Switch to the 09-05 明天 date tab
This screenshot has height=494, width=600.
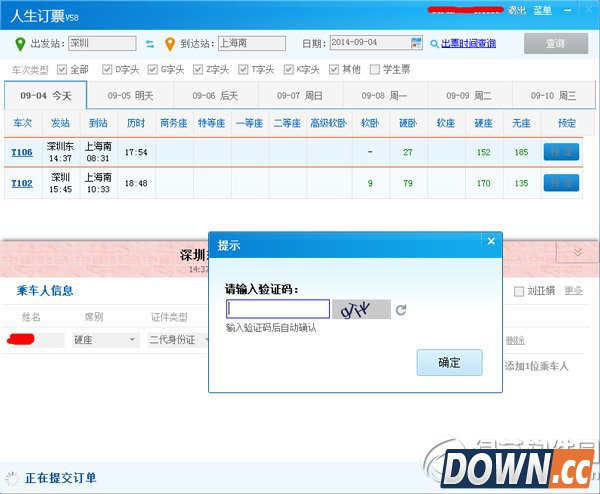pos(130,96)
